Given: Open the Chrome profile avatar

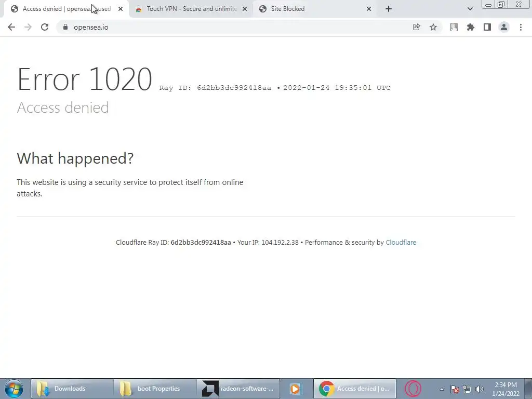Looking at the screenshot, I should click(504, 27).
